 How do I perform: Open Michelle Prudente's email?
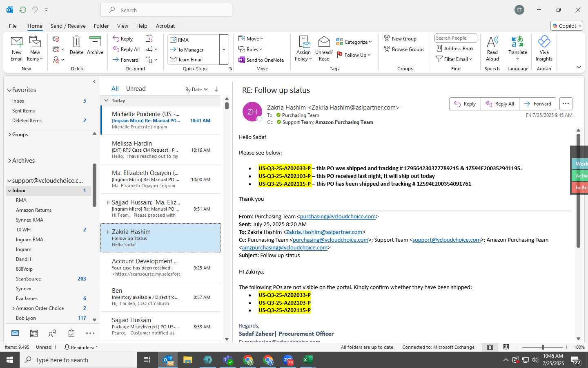pyautogui.click(x=161, y=120)
